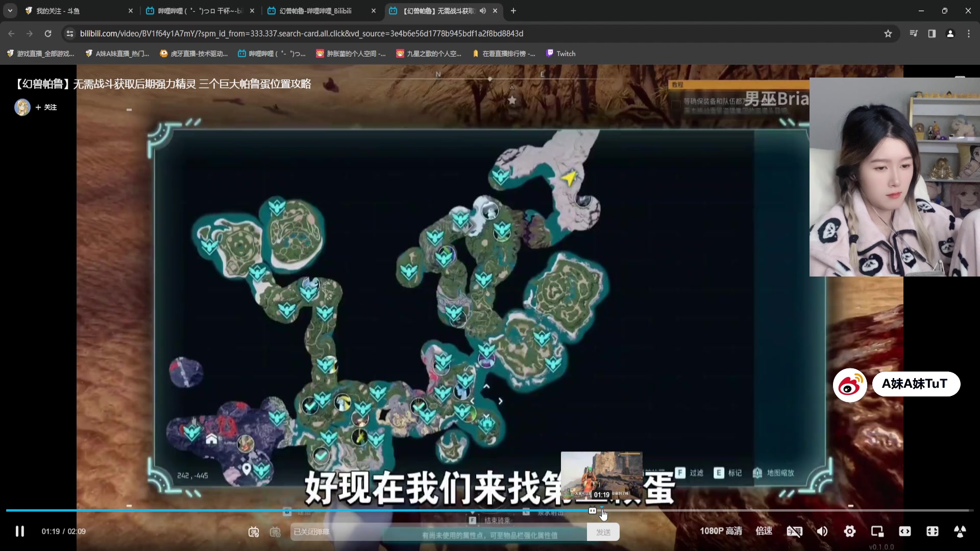Image resolution: width=980 pixels, height=551 pixels.
Task: Open the Twitch bookmark
Action: click(561, 54)
